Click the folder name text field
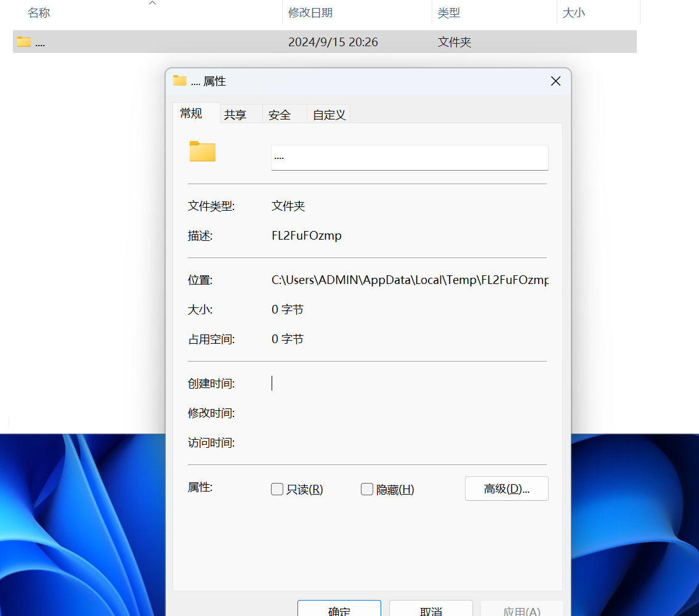 click(x=410, y=157)
